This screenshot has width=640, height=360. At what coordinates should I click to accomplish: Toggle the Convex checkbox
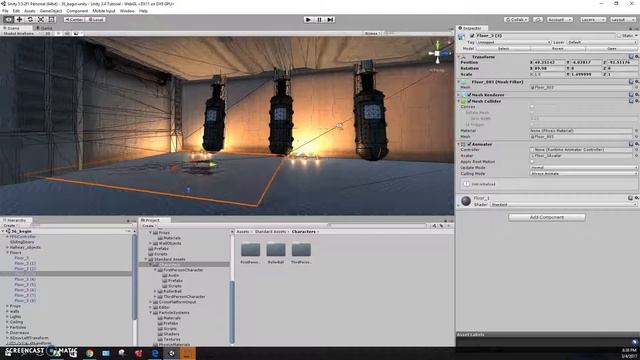pyautogui.click(x=532, y=107)
